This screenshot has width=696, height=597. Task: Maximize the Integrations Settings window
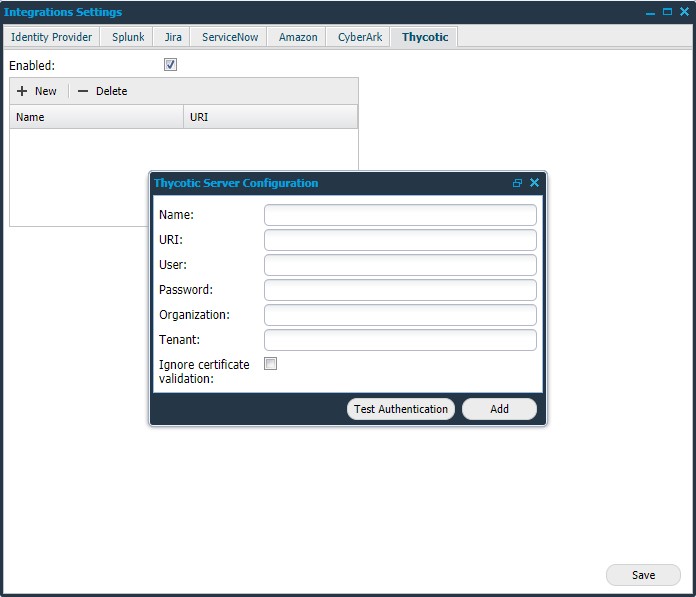667,12
